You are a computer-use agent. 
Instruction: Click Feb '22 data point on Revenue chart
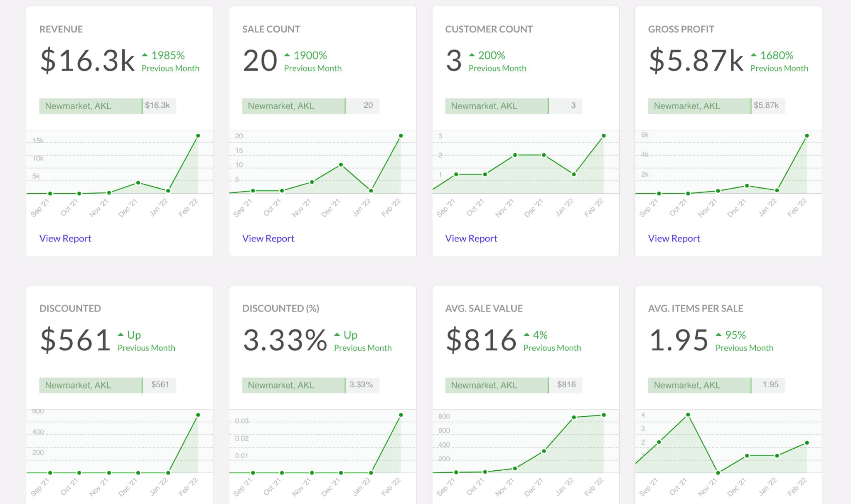[x=198, y=136]
